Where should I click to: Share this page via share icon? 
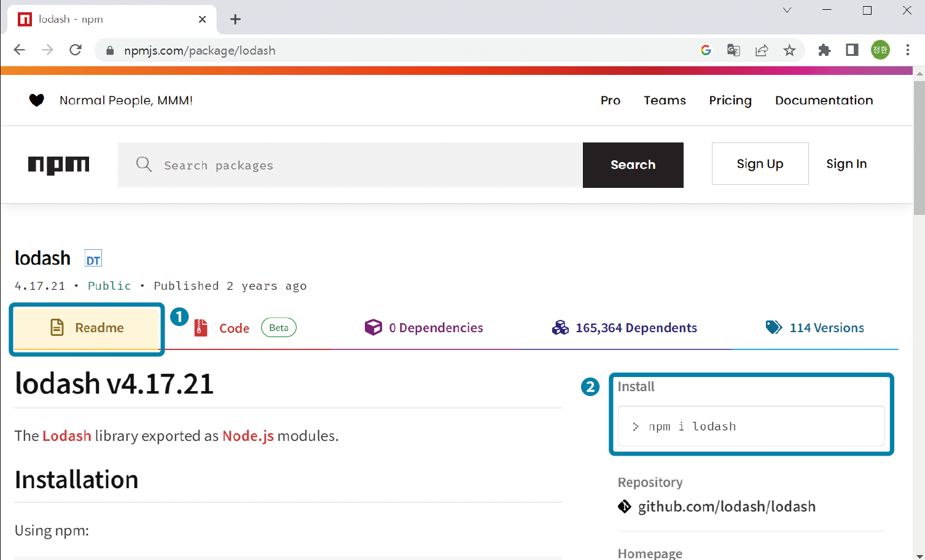(762, 50)
